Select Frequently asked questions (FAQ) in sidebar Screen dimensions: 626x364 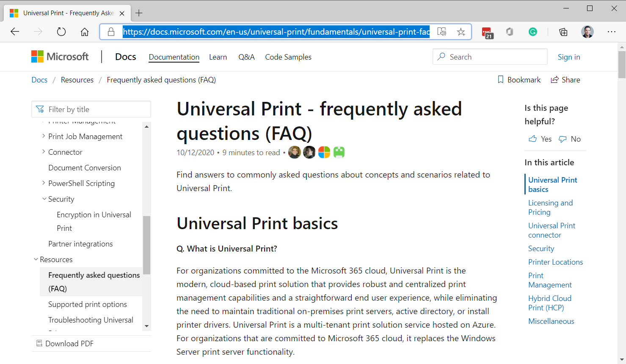click(x=94, y=282)
